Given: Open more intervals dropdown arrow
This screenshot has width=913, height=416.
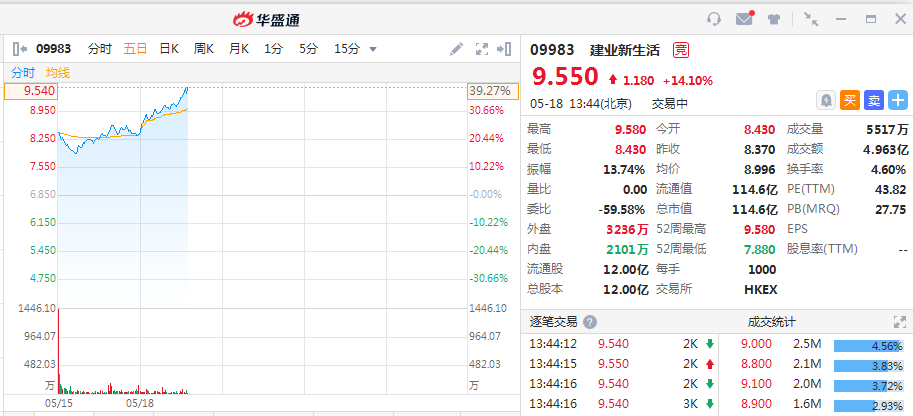Looking at the screenshot, I should [373, 50].
